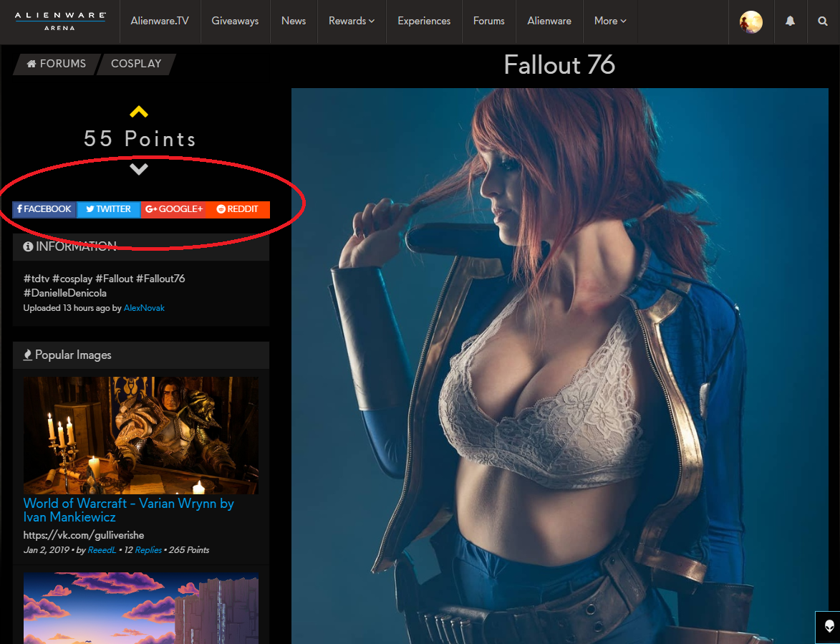Select the #tdtv hashtag text
This screenshot has width=840, height=644.
click(37, 279)
